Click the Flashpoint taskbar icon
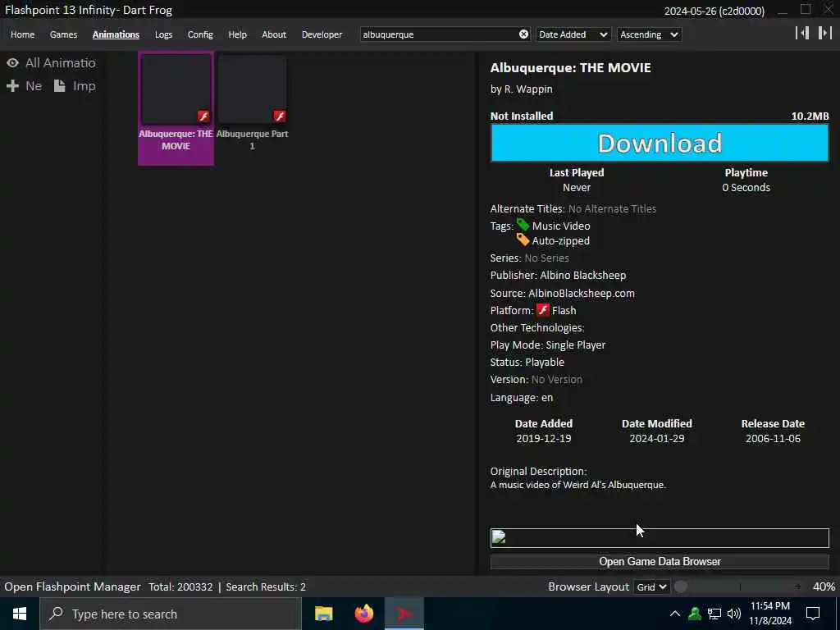 click(404, 614)
